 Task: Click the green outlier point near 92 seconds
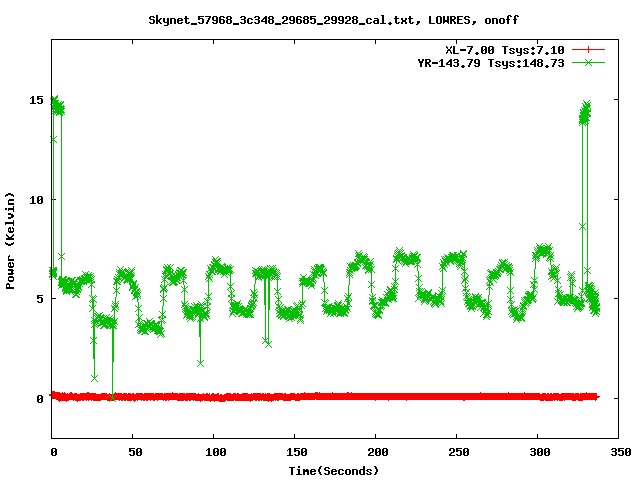(200, 363)
